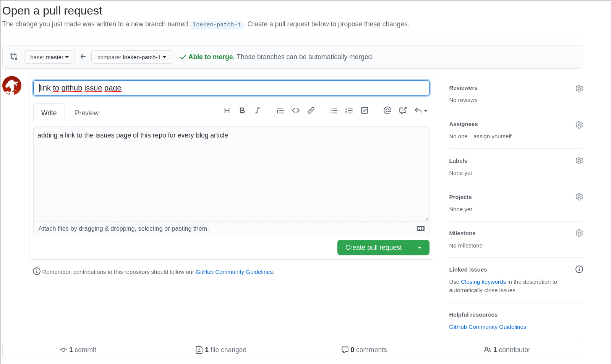Insert code formatting
Viewport: 611px width, 364px height.
[x=296, y=110]
